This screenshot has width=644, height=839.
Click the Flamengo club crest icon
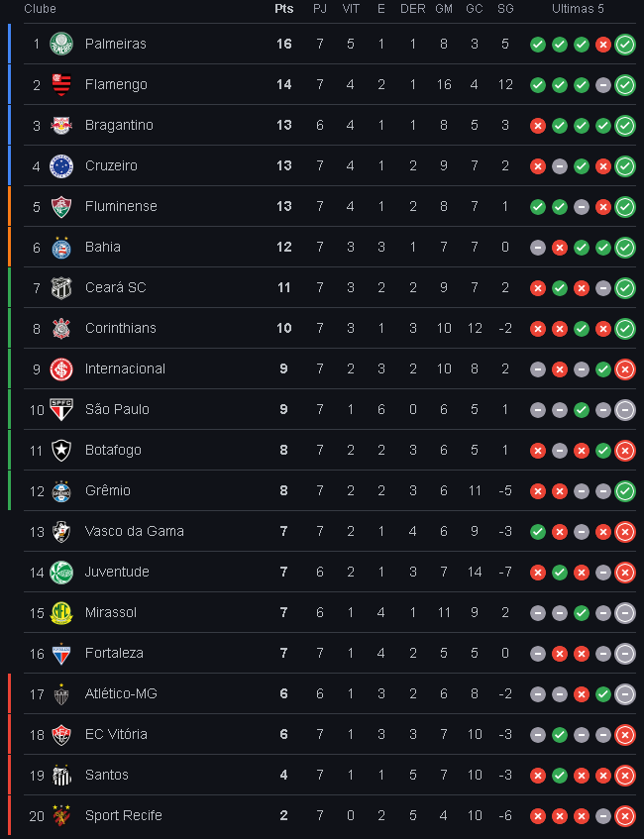click(61, 84)
